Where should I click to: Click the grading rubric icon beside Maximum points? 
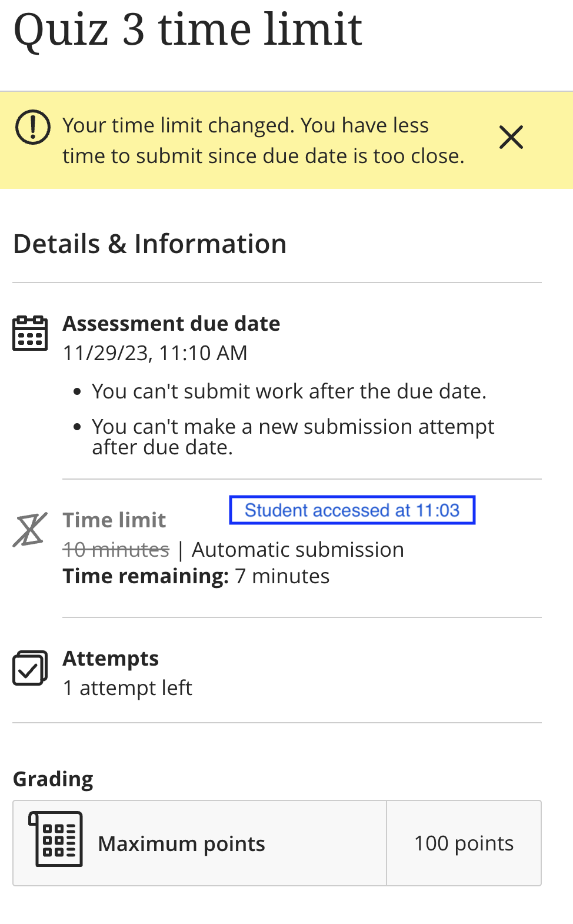point(56,839)
